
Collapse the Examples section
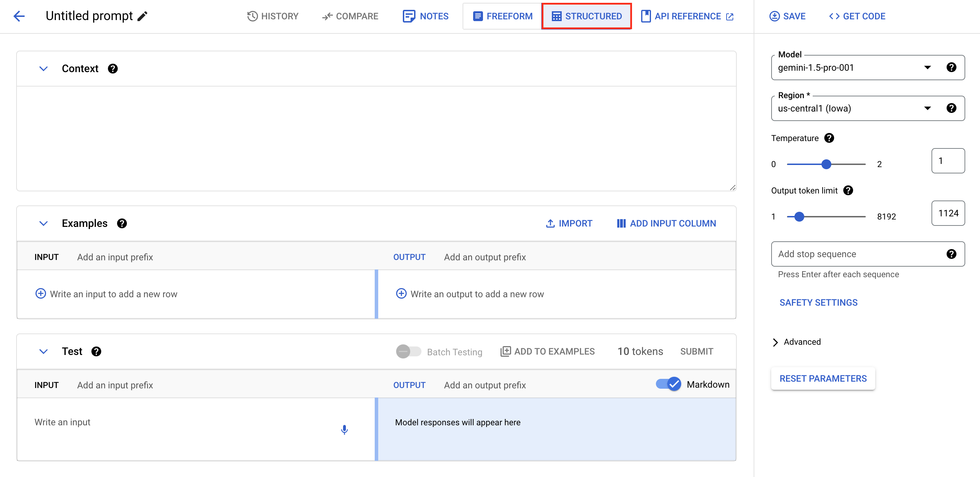click(43, 223)
